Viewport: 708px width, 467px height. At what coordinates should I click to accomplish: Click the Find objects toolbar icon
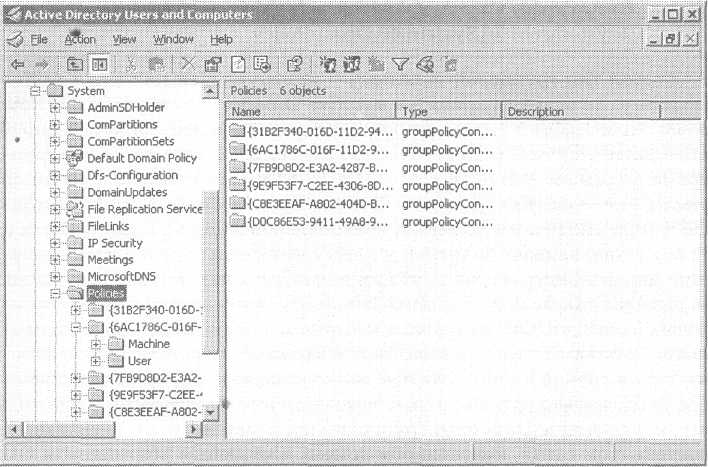425,65
